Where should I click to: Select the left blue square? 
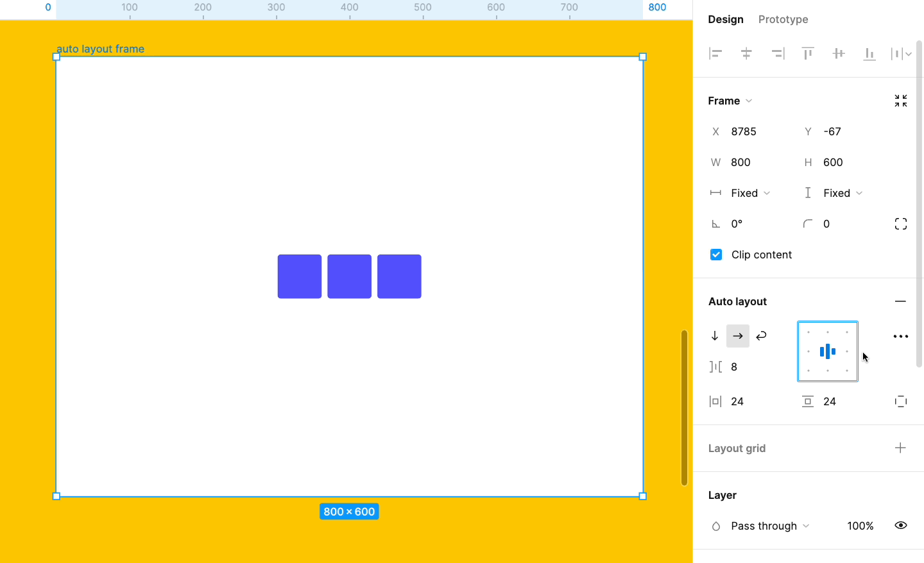[300, 276]
